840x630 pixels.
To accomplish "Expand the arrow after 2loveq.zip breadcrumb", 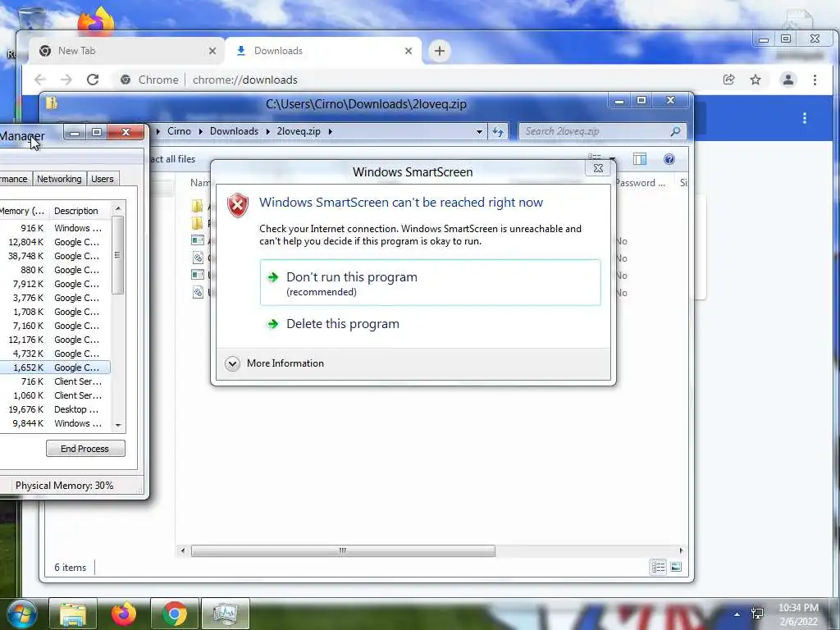I will click(330, 131).
